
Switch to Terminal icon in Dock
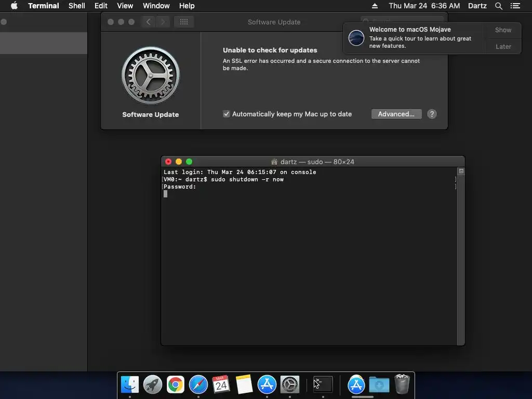[323, 385]
